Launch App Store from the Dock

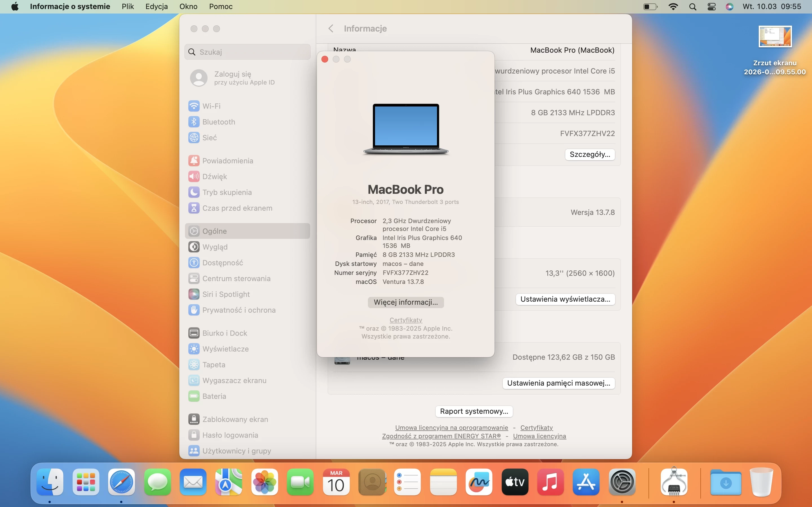(x=586, y=482)
